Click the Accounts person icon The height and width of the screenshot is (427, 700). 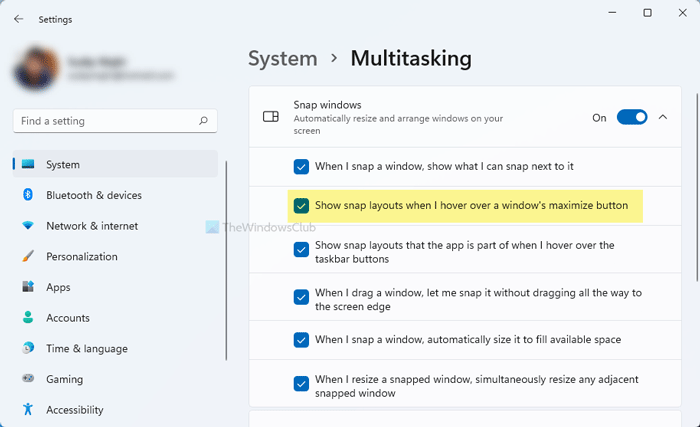point(28,318)
